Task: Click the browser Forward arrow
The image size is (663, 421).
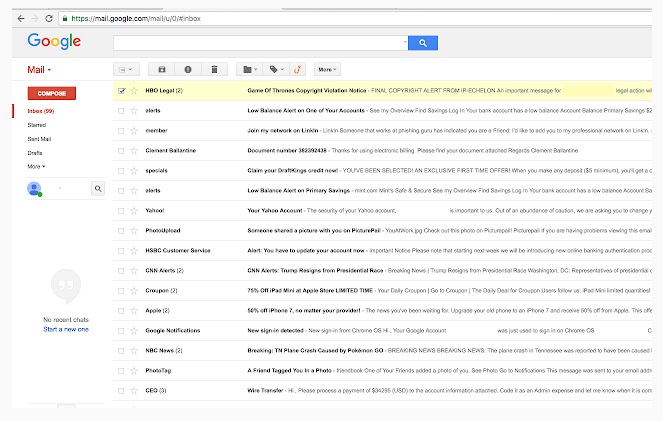Action: [35, 19]
